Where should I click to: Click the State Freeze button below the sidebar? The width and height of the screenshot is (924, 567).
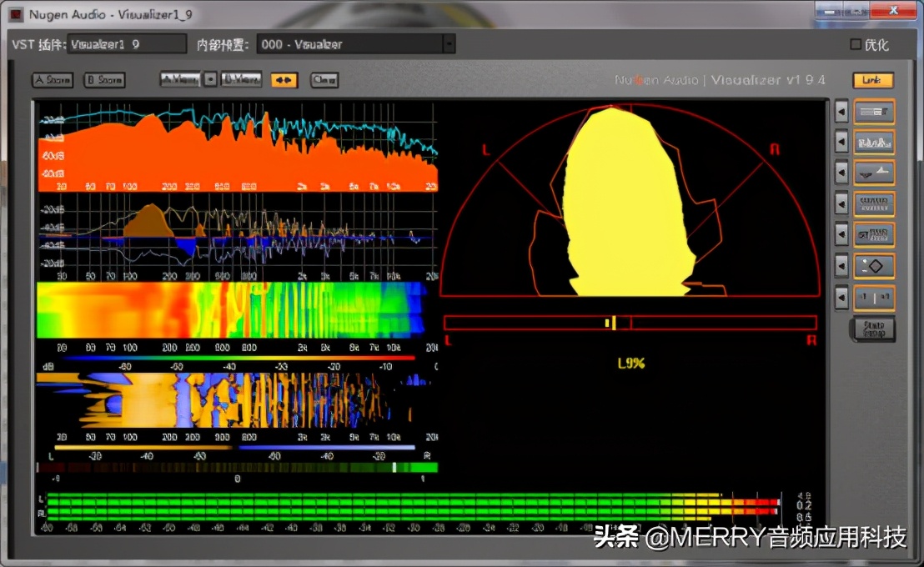click(x=872, y=329)
